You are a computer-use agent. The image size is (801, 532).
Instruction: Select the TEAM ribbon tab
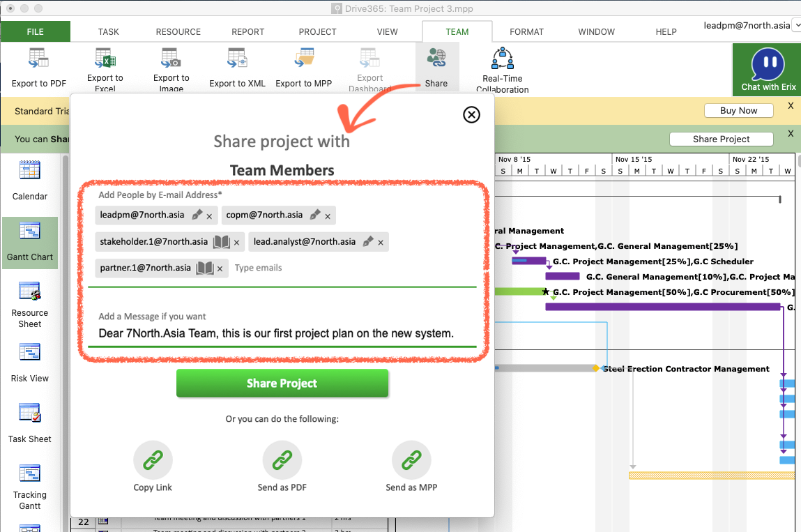pos(457,31)
